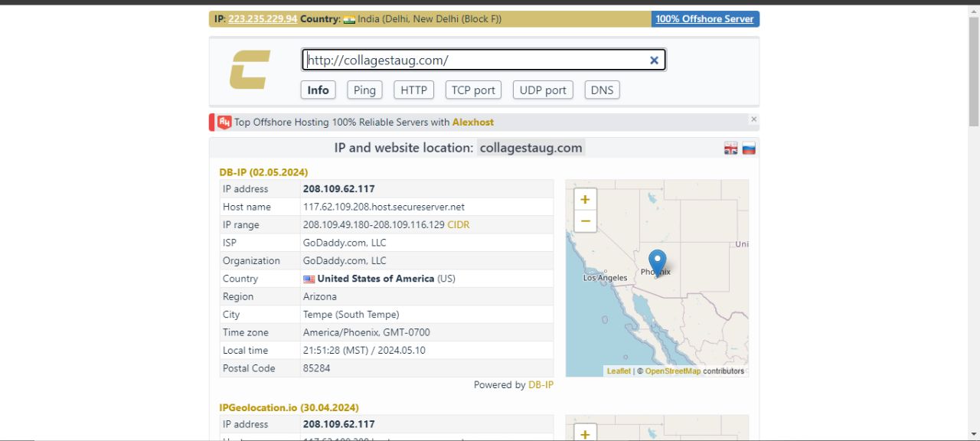Focus the URL input field
Screen dimensions: 980x441
[475, 60]
